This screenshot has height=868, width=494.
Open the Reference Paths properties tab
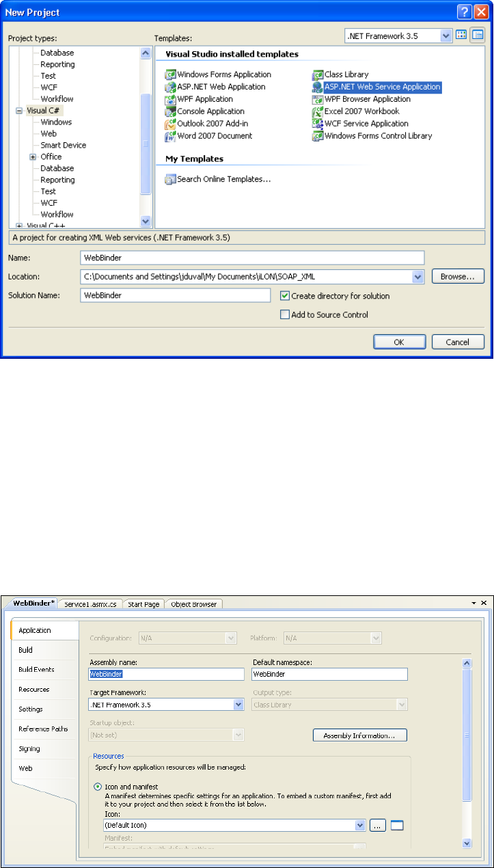tap(44, 729)
